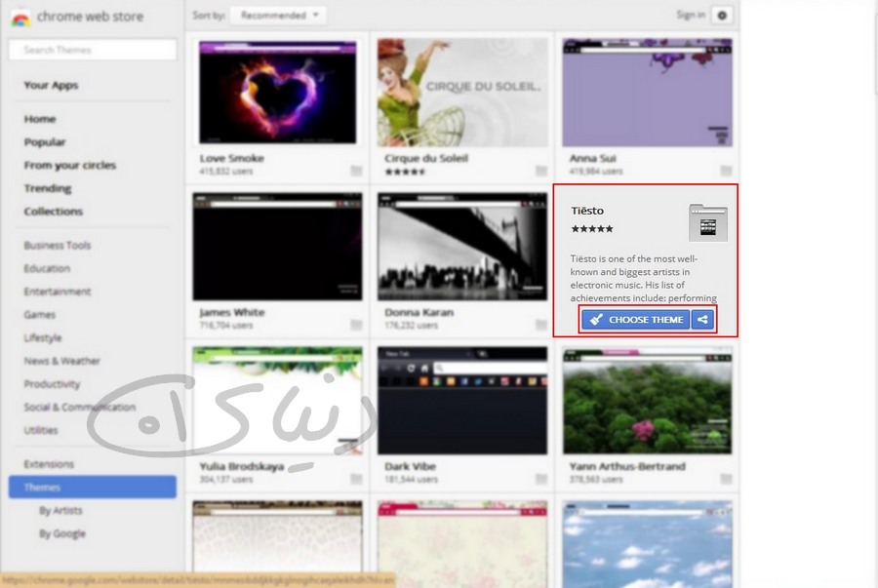878x588 pixels.
Task: Filter themes By Google
Action: [62, 533]
